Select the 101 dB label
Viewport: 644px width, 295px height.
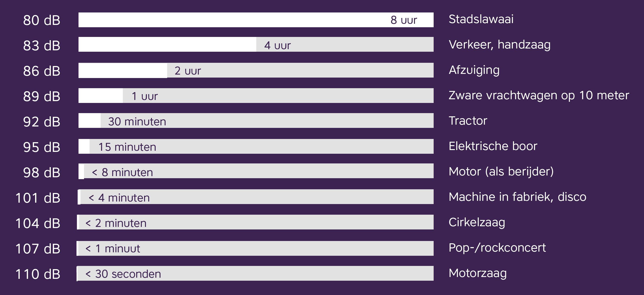click(38, 198)
